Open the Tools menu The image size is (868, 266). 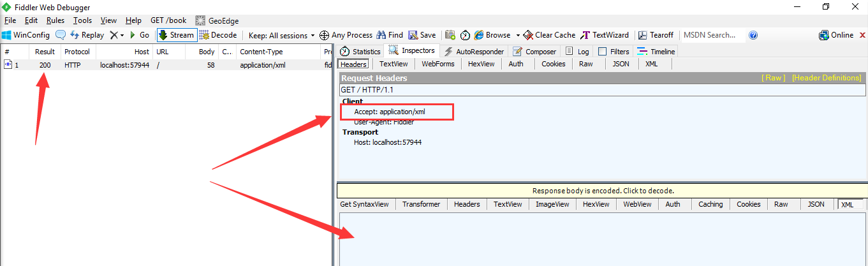(x=82, y=20)
